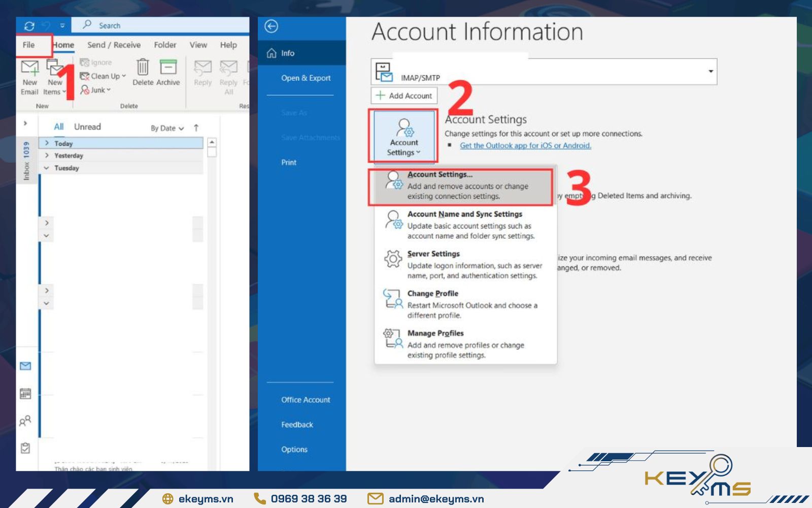
Task: Switch to the Send / Receive tab
Action: coord(115,45)
